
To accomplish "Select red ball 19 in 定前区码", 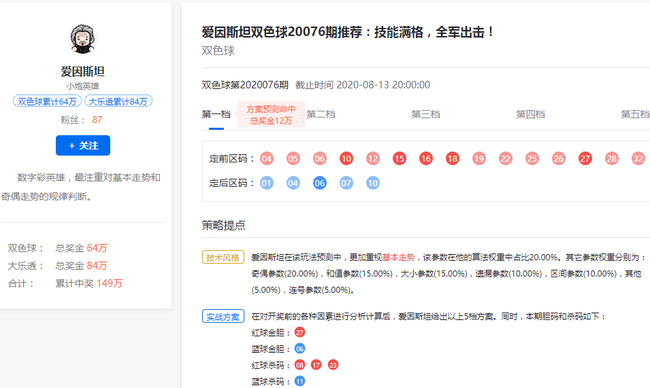I will pos(479,158).
